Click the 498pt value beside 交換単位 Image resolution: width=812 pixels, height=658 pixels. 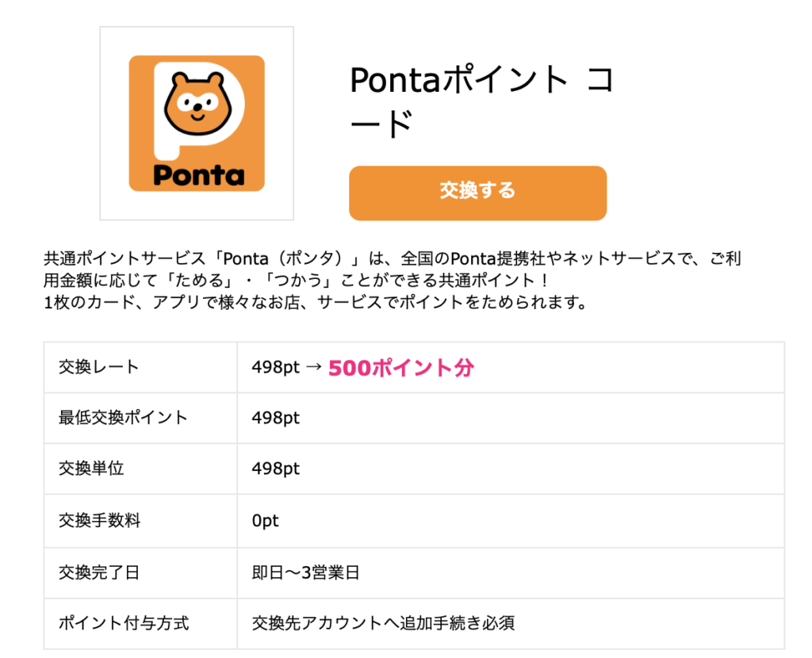[275, 469]
